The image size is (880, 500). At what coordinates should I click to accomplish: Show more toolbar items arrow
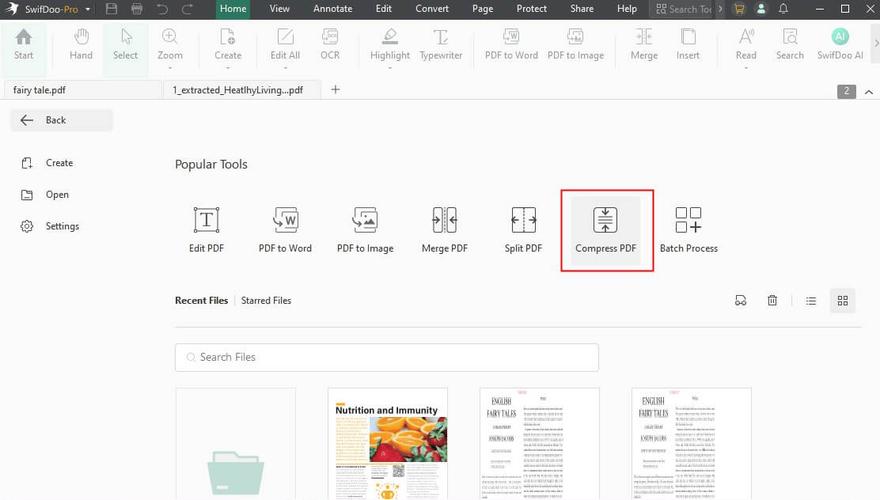(x=876, y=43)
